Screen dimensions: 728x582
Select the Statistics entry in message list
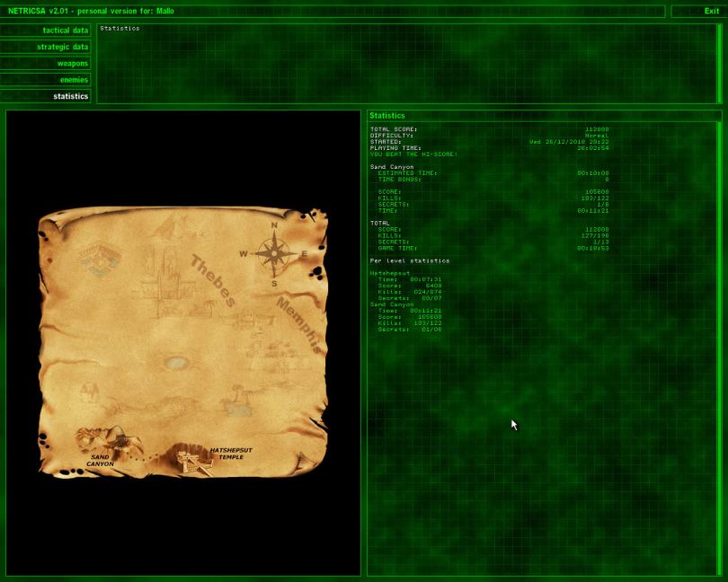(120, 29)
